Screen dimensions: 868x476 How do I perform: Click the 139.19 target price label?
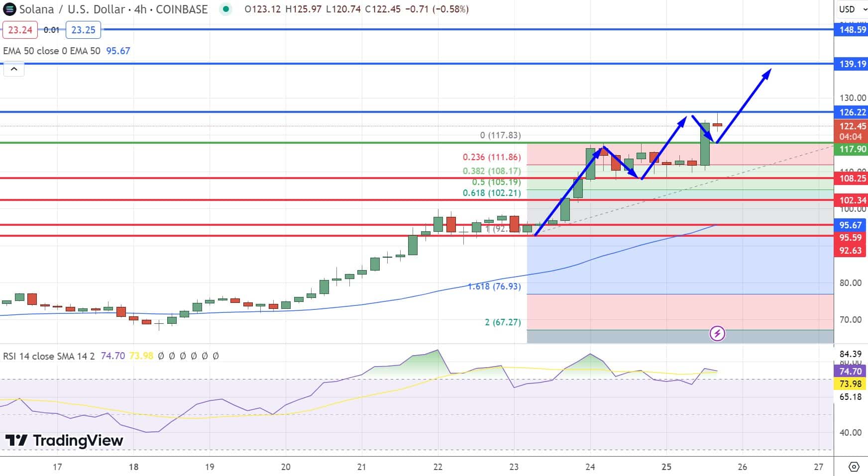coord(851,64)
